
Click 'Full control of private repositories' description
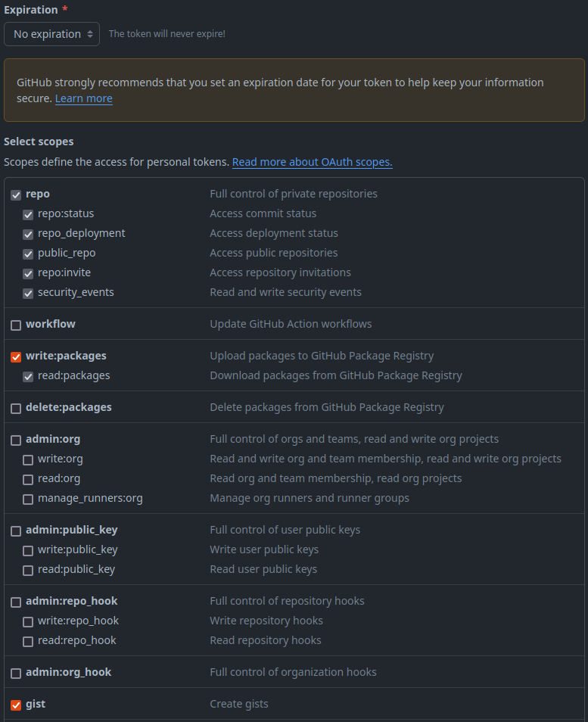294,194
